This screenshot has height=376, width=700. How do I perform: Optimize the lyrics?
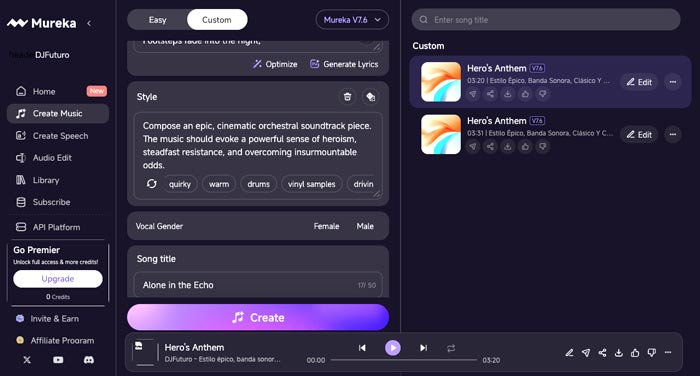[x=275, y=64]
